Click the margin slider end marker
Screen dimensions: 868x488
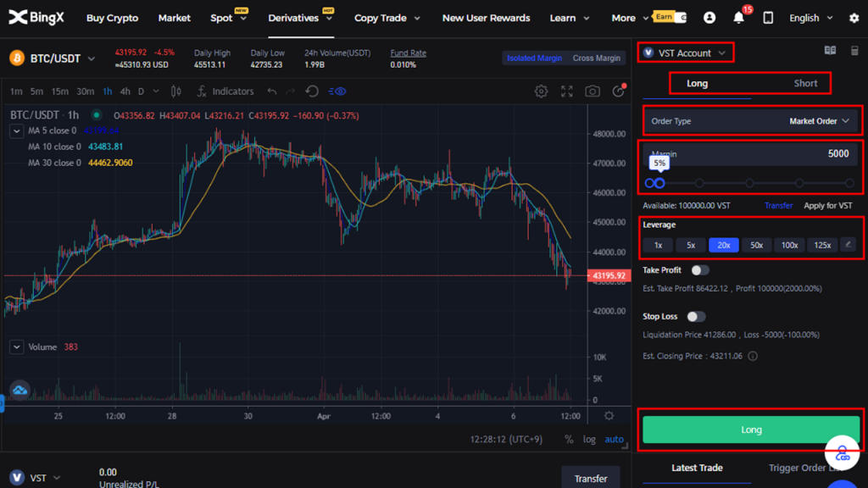(849, 183)
